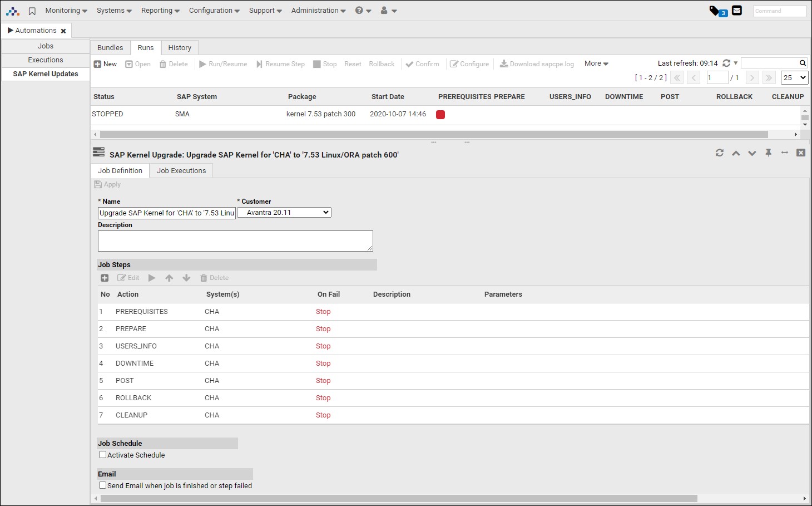Create a new automation run with New icon
Viewport: 812px width, 506px height.
point(105,63)
